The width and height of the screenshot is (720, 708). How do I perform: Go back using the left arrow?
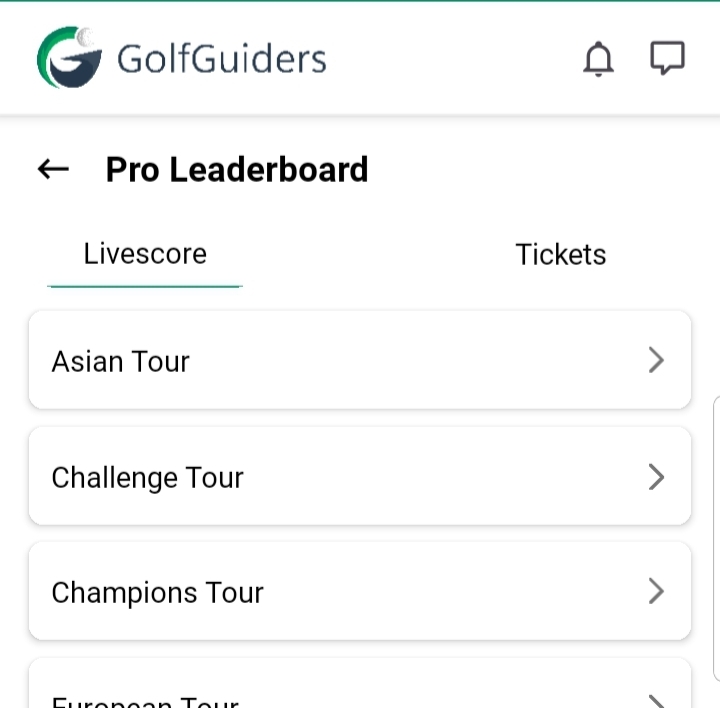53,169
